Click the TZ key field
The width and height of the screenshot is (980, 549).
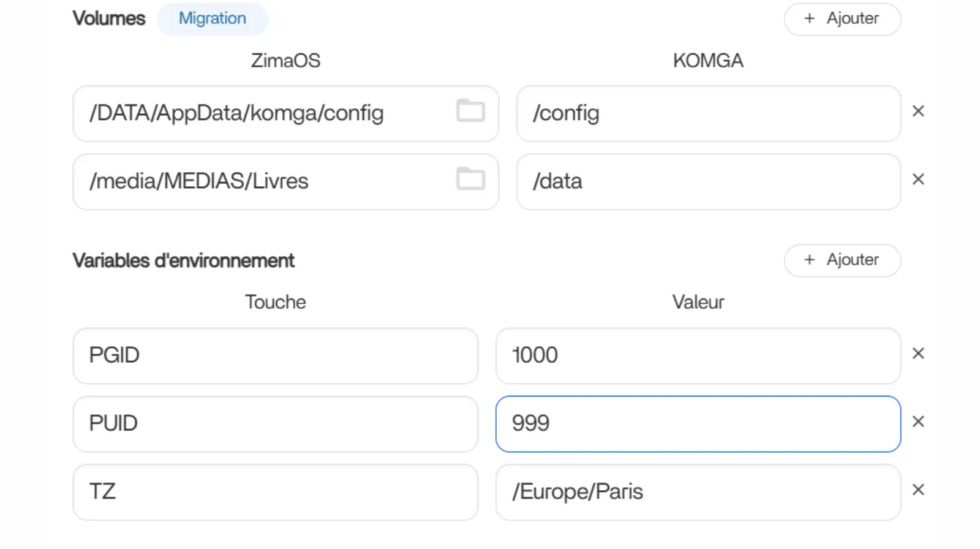(275, 491)
